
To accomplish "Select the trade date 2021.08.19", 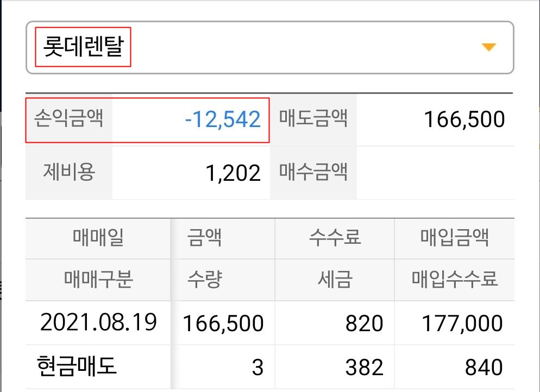I will pyautogui.click(x=98, y=323).
